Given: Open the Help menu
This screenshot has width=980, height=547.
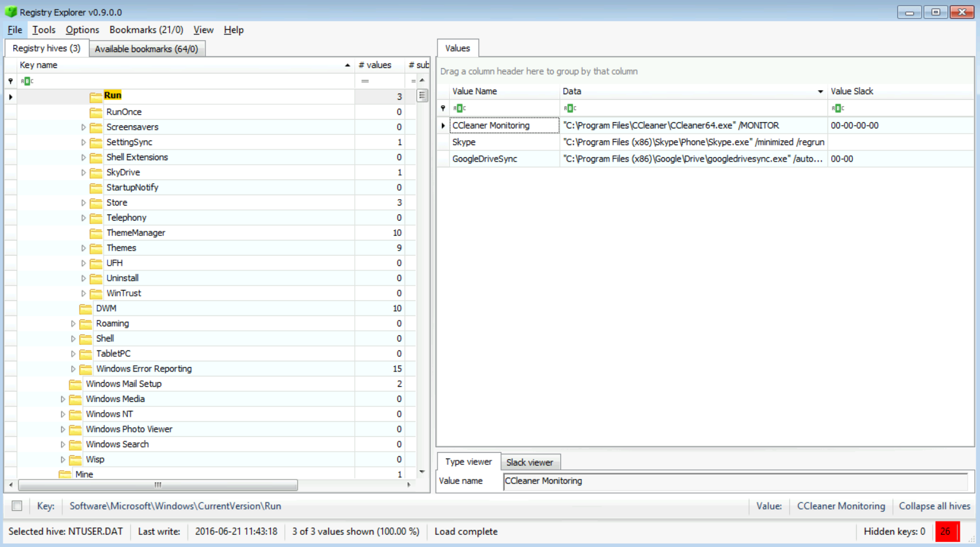Looking at the screenshot, I should tap(233, 30).
